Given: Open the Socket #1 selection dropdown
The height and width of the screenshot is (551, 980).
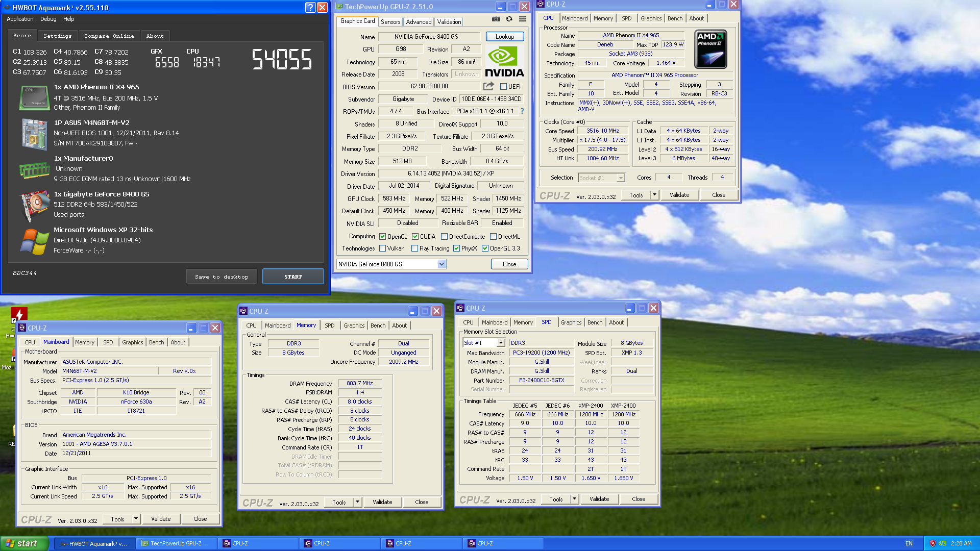Looking at the screenshot, I should (x=621, y=178).
